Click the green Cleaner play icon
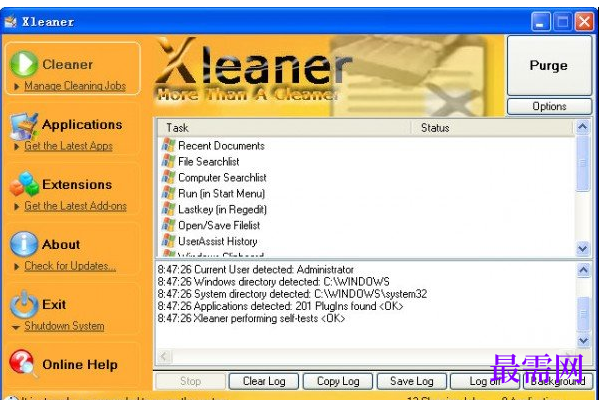 pos(24,64)
